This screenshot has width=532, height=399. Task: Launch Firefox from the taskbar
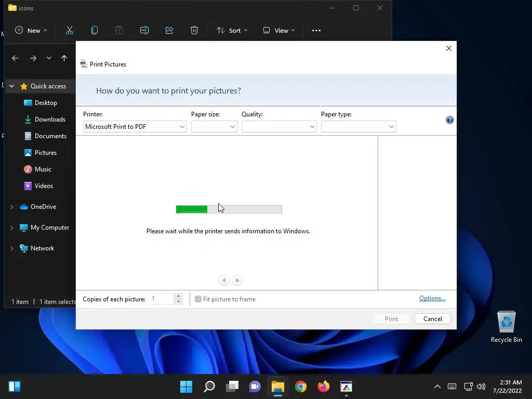click(x=323, y=387)
